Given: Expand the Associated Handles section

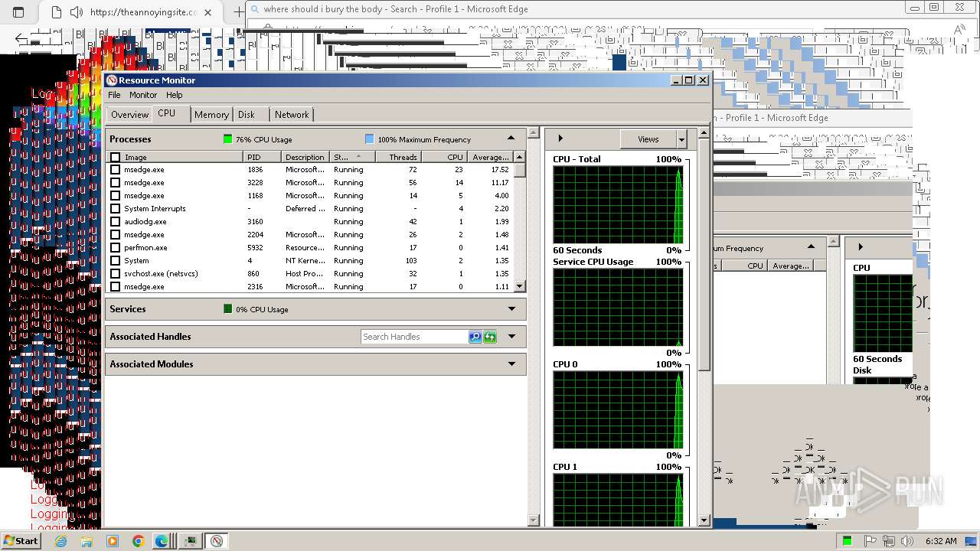Looking at the screenshot, I should click(x=511, y=337).
